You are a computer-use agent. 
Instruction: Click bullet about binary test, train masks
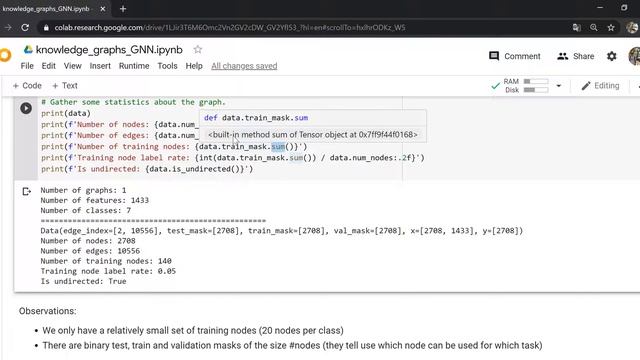tap(292, 345)
